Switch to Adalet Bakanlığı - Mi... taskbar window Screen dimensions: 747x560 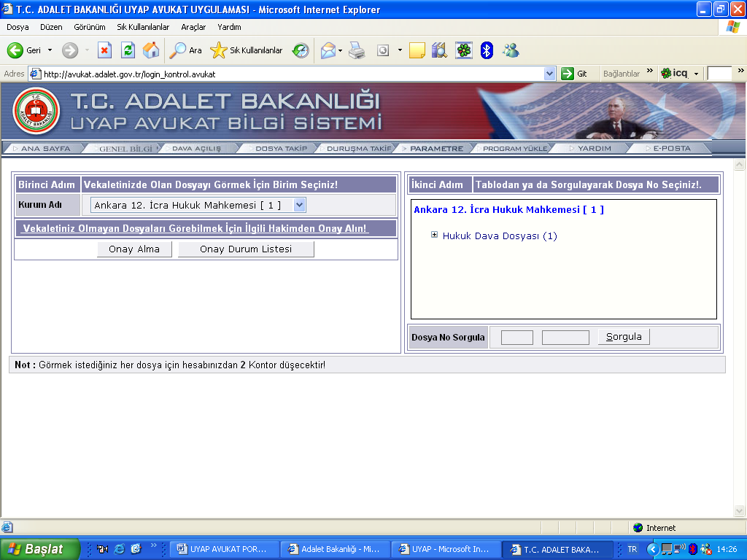click(x=335, y=549)
